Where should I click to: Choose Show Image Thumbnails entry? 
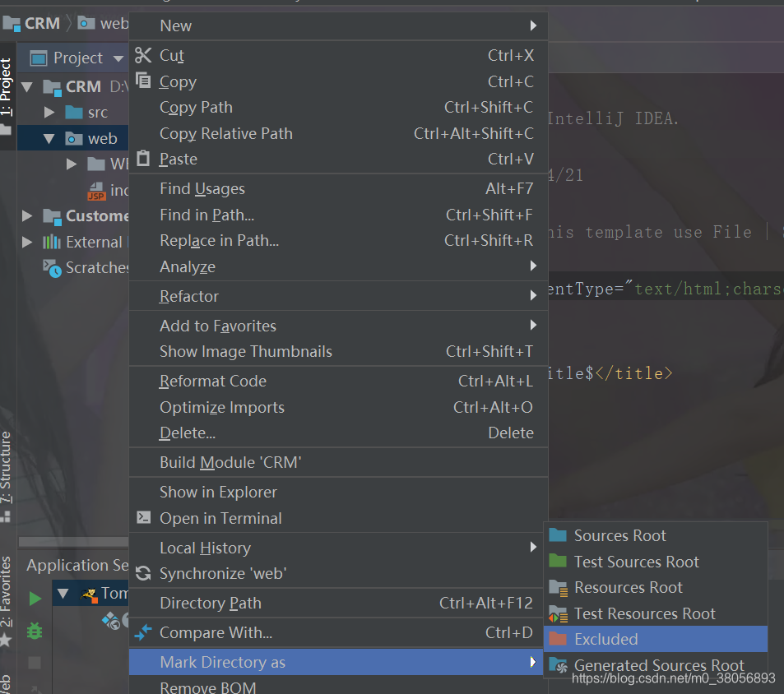tap(338, 352)
